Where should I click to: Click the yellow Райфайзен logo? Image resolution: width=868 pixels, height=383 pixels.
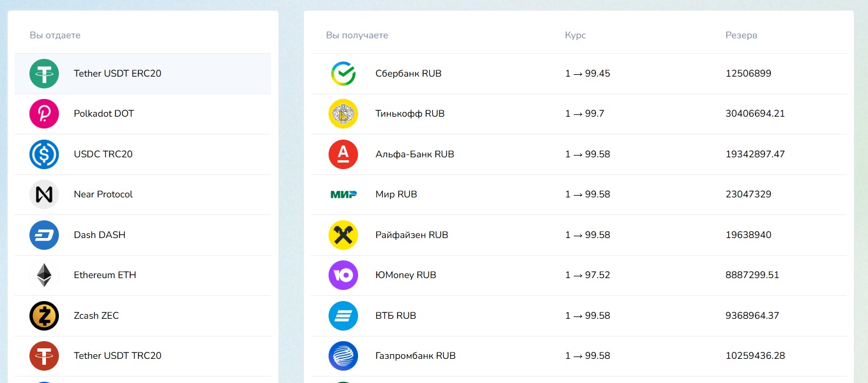coord(343,235)
